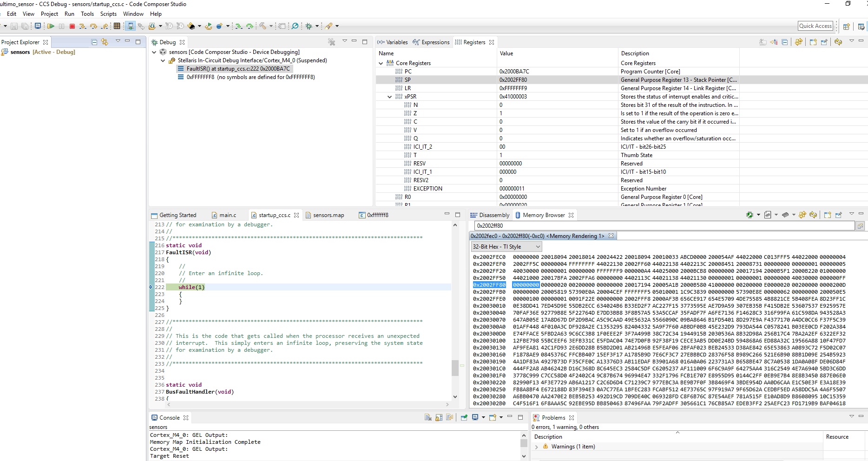The height and width of the screenshot is (461, 868).
Task: Click the grid icon beside Step Return
Action: (x=117, y=26)
